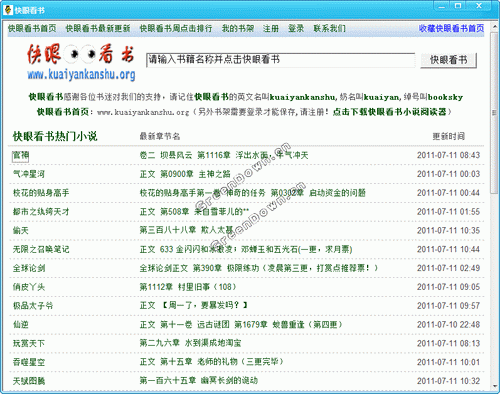Open the novel 官神
Viewport: 500px width, 394px height.
21,155
